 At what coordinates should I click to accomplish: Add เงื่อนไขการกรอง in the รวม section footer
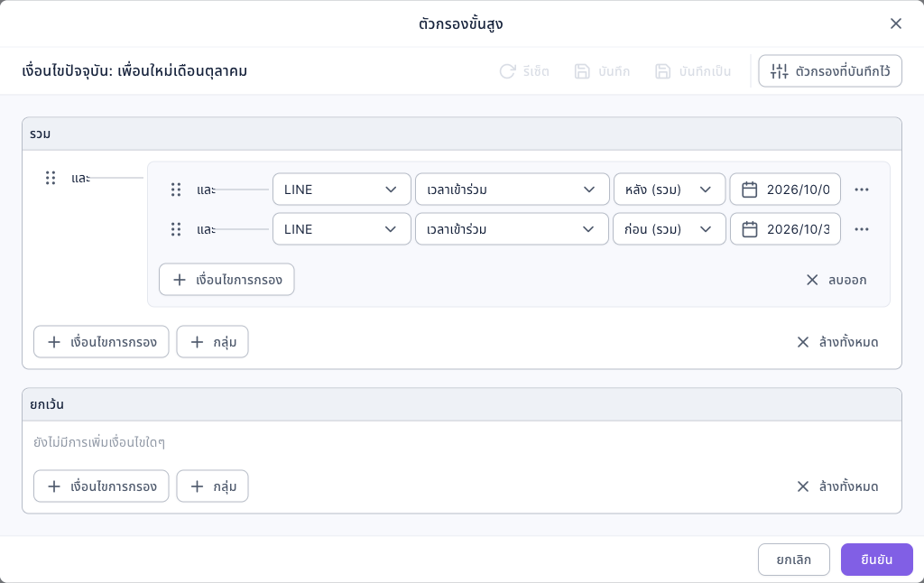coord(101,342)
